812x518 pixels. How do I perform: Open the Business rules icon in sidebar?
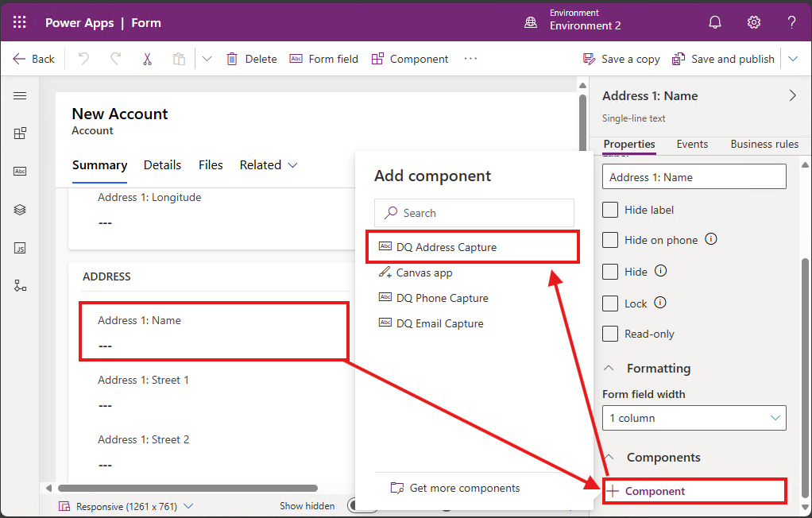[x=20, y=286]
